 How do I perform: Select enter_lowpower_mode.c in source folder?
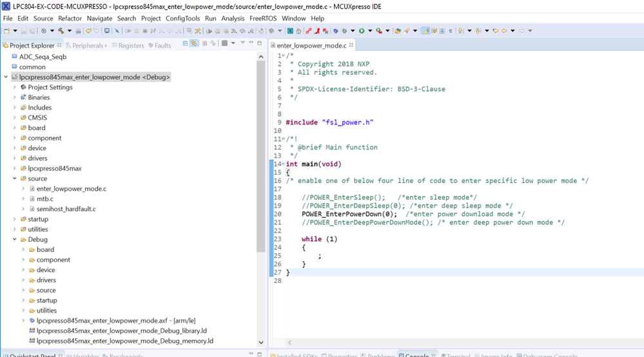click(x=71, y=189)
